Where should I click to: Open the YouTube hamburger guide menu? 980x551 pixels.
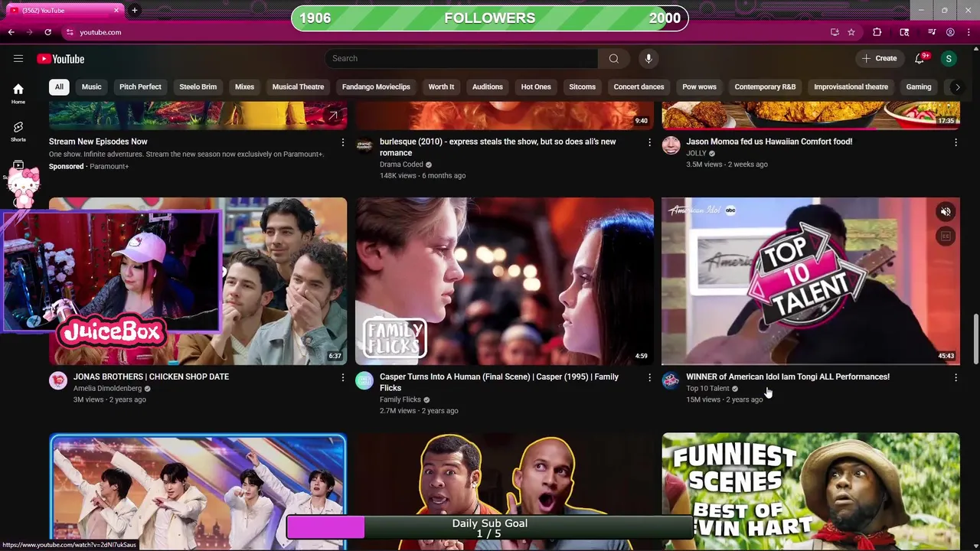(x=18, y=58)
